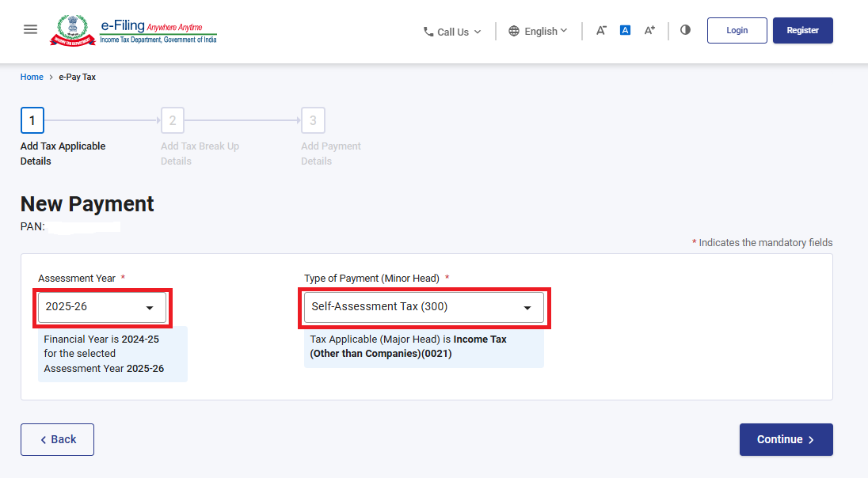Select step 3 Add Payment Details

pyautogui.click(x=313, y=121)
